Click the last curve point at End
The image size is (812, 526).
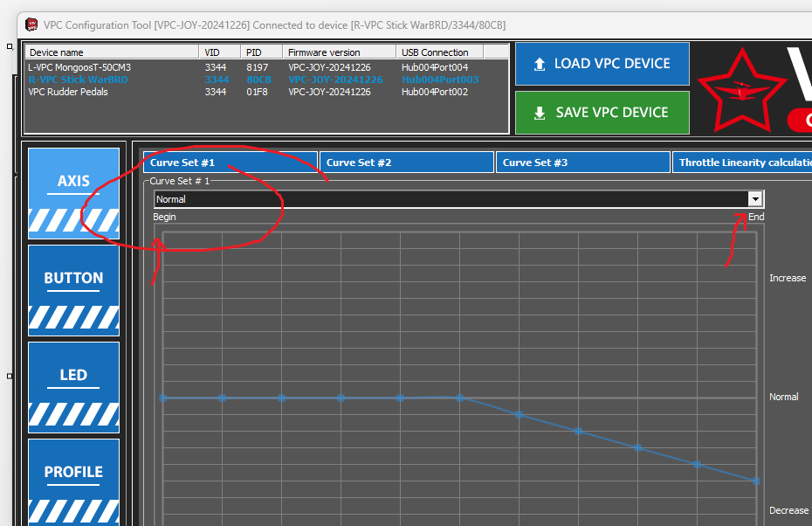click(x=757, y=481)
